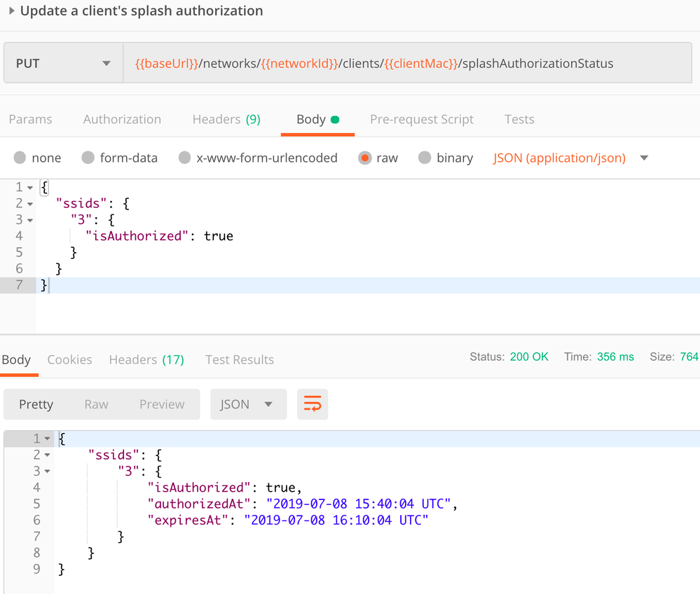Click the "authorizedAt" key in response
The image size is (700, 594).
point(199,504)
